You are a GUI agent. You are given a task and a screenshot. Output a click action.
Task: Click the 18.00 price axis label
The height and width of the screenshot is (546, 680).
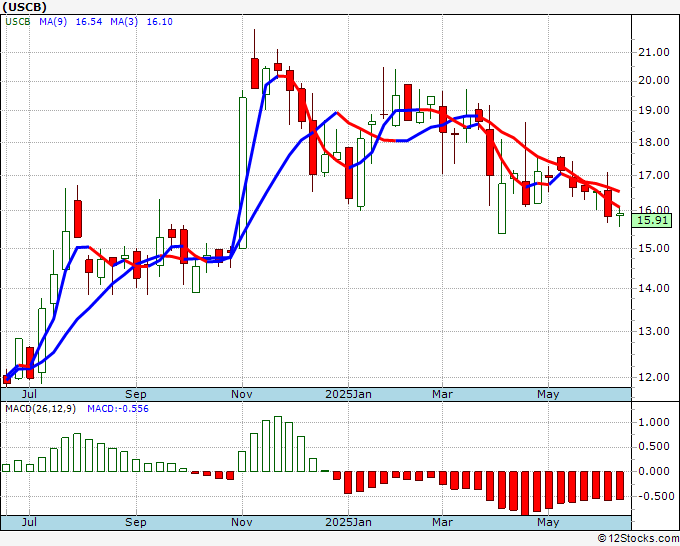pyautogui.click(x=654, y=143)
